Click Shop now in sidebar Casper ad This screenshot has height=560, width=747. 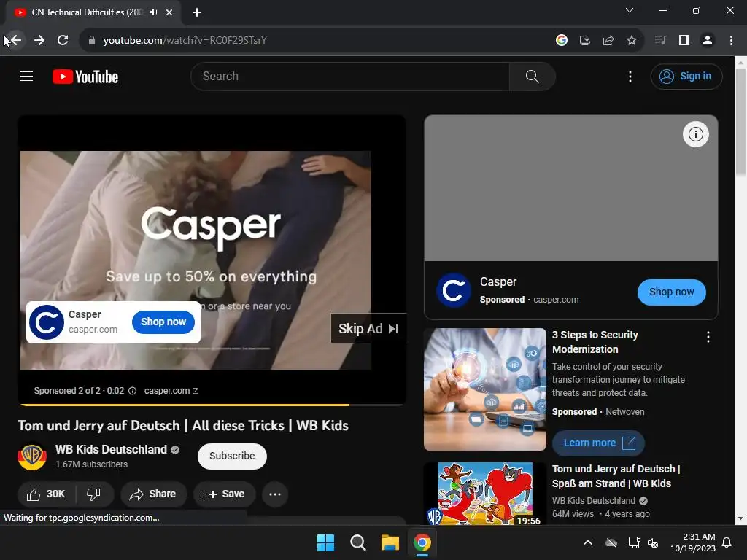(x=671, y=292)
